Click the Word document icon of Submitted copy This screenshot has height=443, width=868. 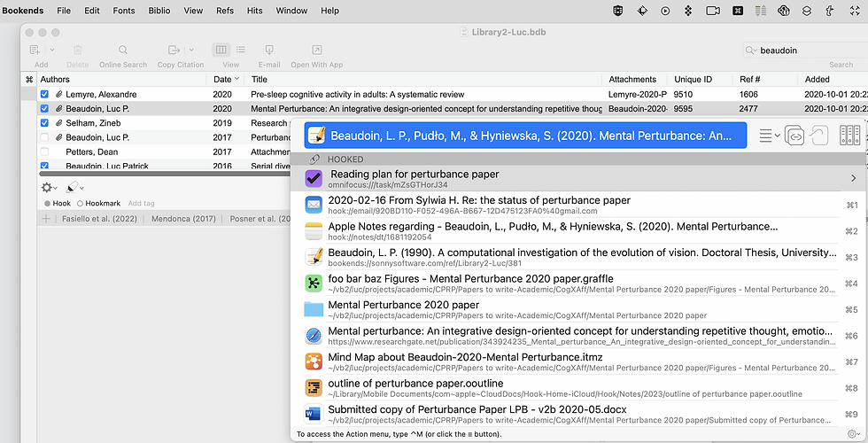[x=314, y=414]
